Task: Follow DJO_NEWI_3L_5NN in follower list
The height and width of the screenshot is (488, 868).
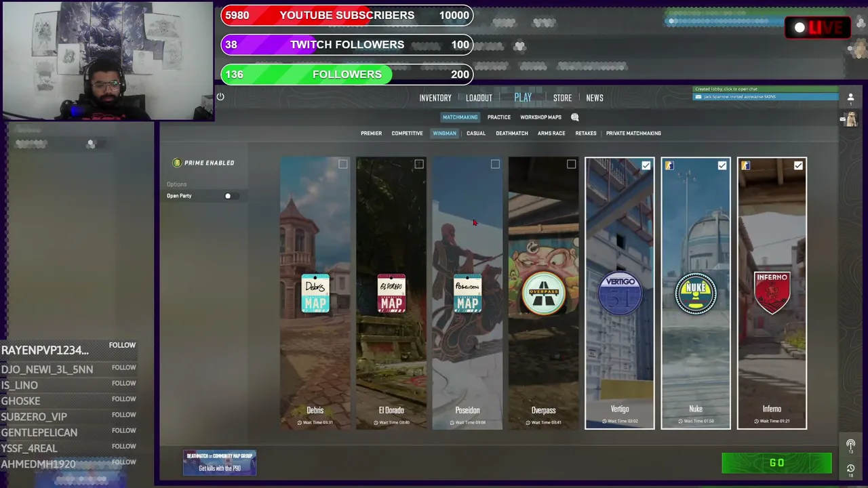Action: [x=123, y=367]
